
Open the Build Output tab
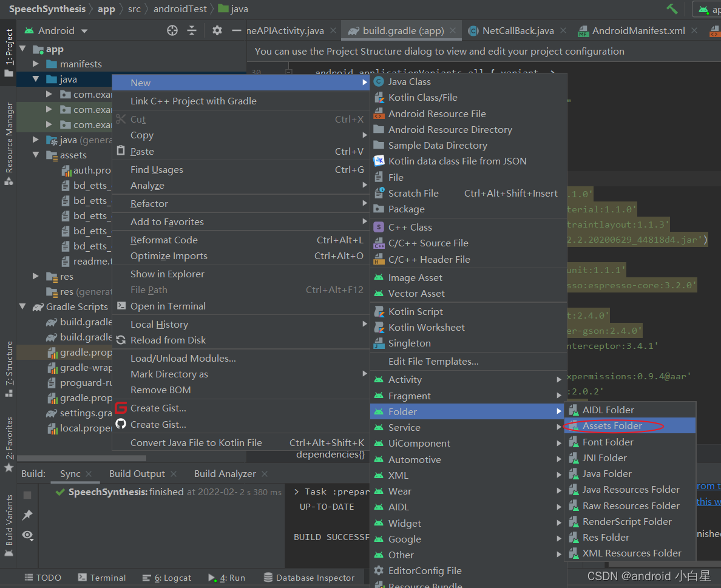tap(137, 473)
